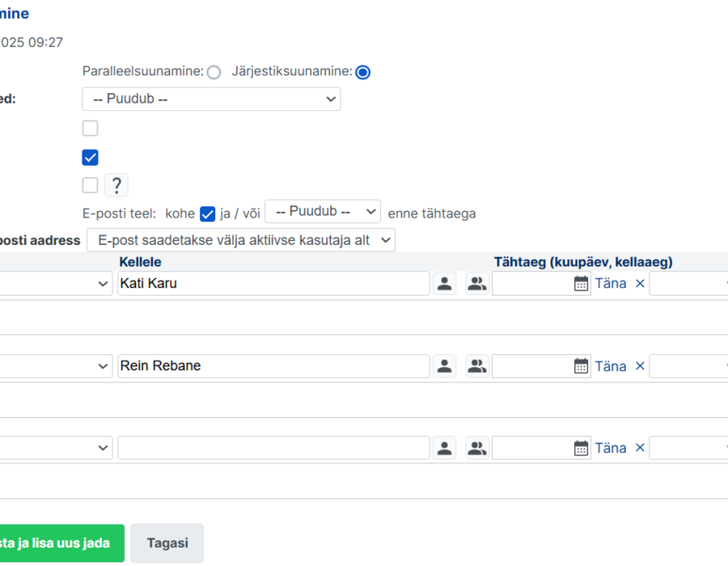The width and height of the screenshot is (728, 566).
Task: Untick the 'kohe' e-mail checkbox
Action: [x=208, y=214]
